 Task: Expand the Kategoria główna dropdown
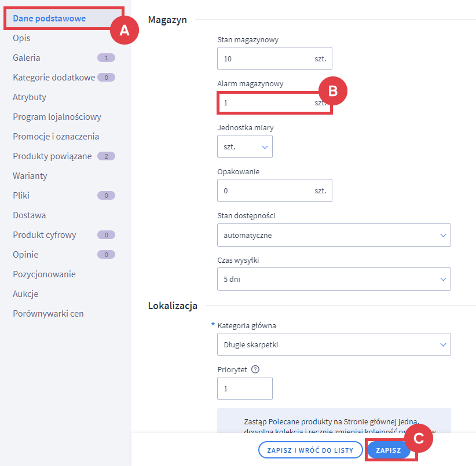(x=334, y=344)
